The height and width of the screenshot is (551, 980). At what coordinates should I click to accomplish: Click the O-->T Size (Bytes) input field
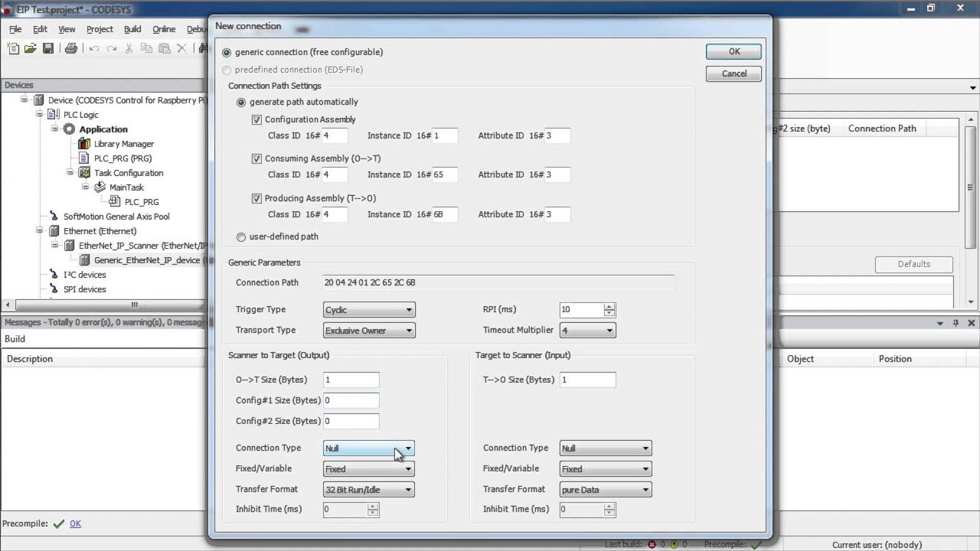click(351, 380)
